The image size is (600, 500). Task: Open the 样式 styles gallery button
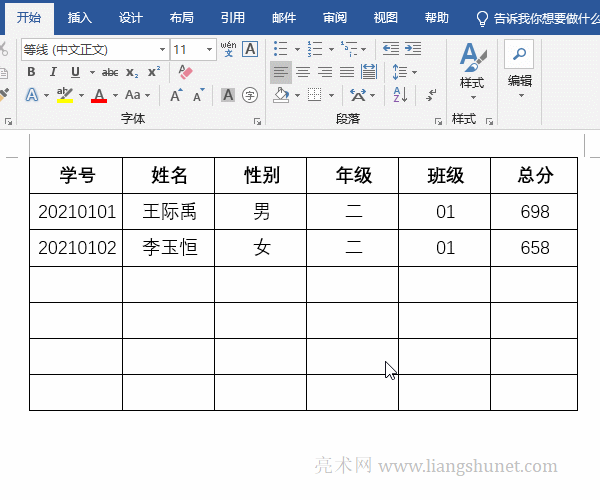471,70
